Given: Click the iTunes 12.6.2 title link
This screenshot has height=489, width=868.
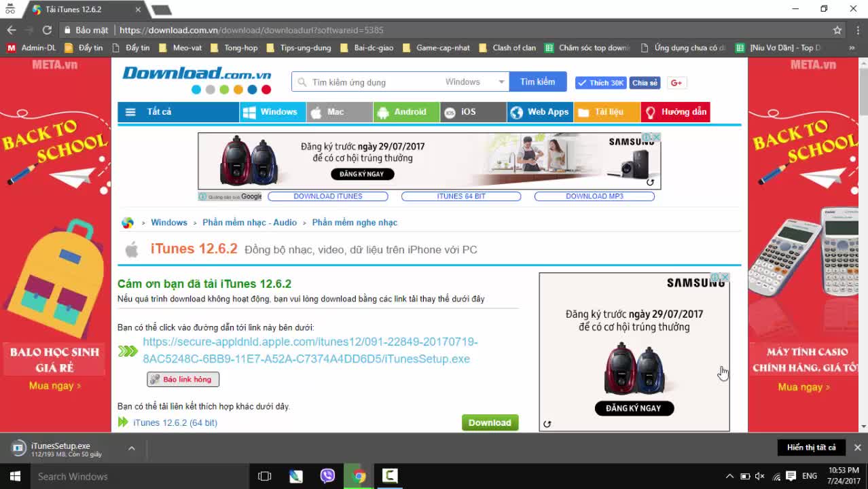Looking at the screenshot, I should point(194,249).
